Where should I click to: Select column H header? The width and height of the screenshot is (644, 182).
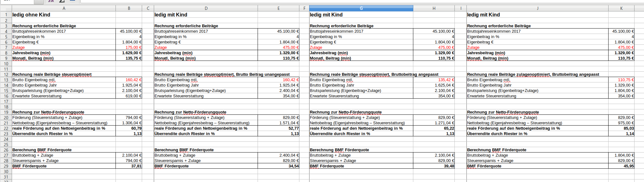point(434,8)
